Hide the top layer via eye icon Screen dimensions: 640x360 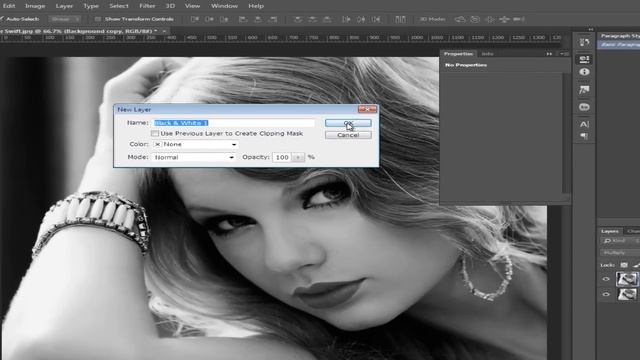(606, 279)
